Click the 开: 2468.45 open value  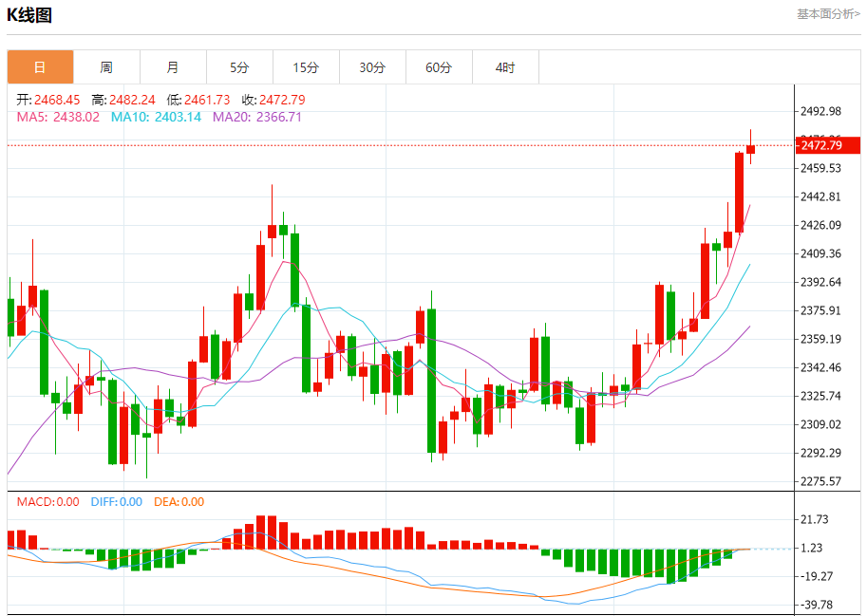click(x=48, y=100)
